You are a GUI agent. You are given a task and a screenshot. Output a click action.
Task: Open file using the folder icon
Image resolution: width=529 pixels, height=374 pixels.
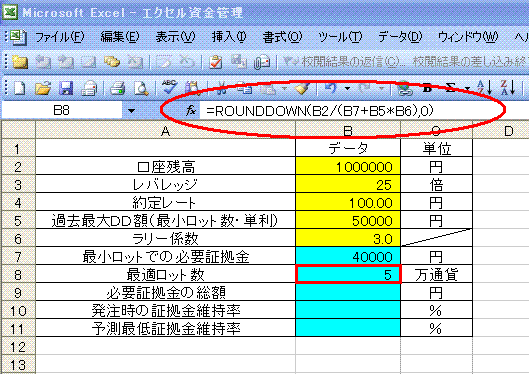43,88
